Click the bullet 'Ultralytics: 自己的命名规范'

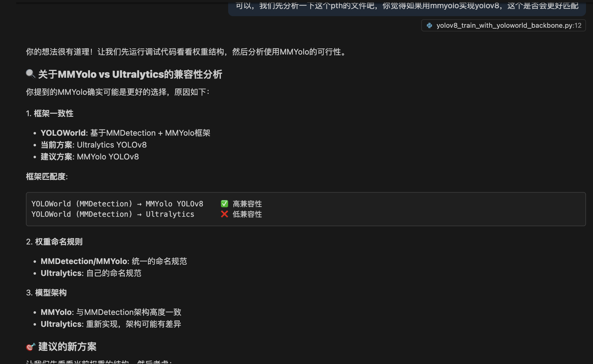pos(91,273)
